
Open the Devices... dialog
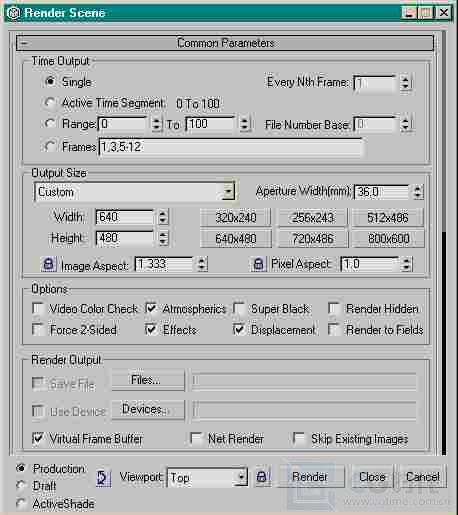[x=147, y=409]
